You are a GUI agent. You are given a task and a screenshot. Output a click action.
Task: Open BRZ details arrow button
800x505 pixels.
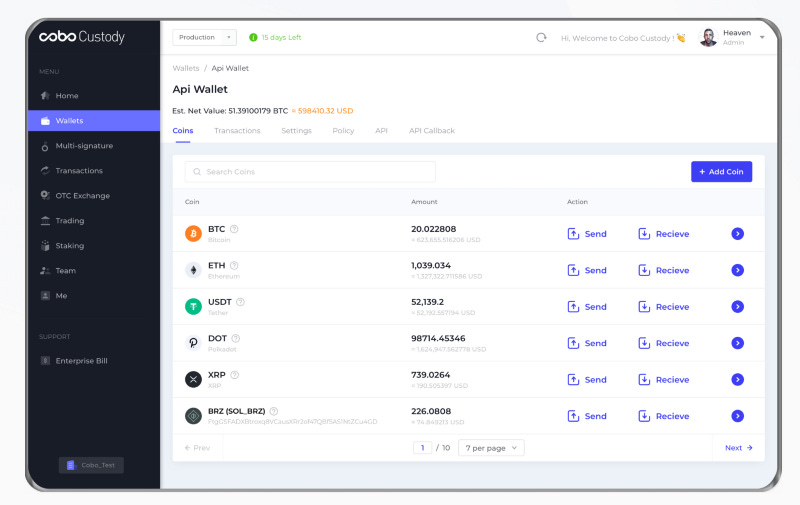[x=738, y=416]
